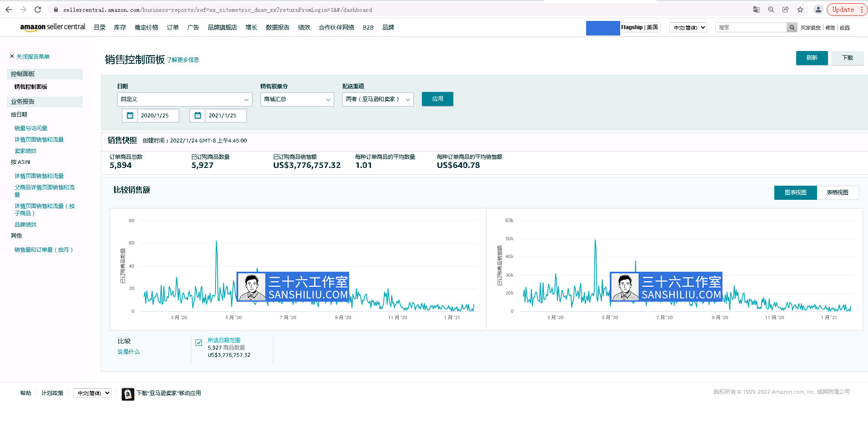Switch to 表格视图 tab

pos(838,193)
